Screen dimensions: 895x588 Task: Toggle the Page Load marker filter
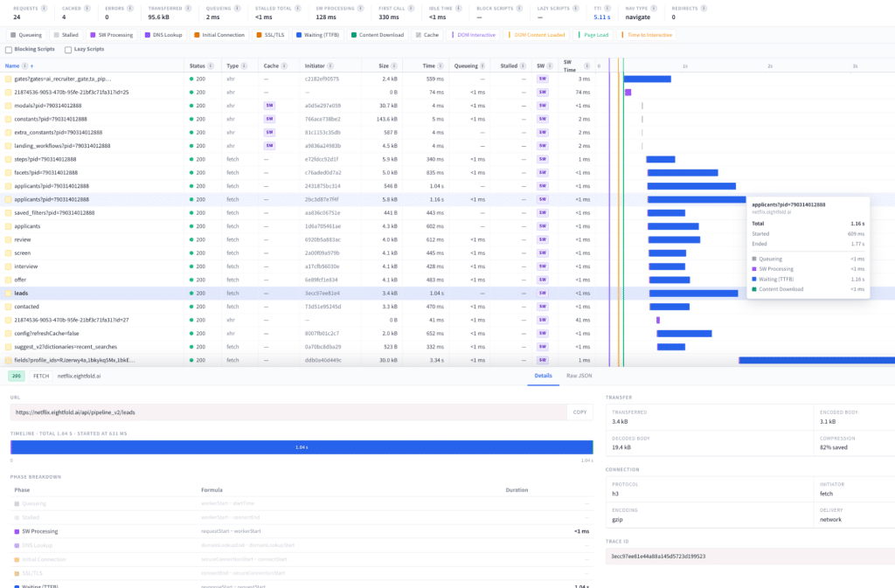(x=593, y=35)
